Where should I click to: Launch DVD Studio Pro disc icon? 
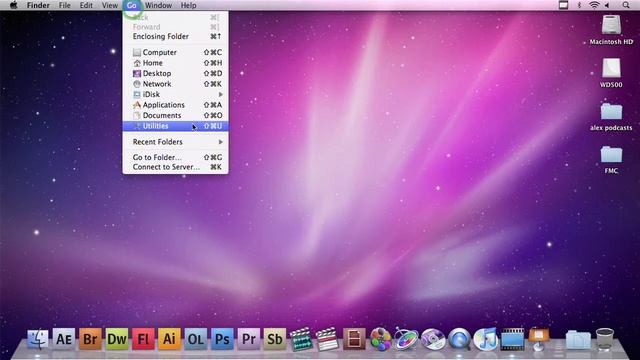pyautogui.click(x=433, y=339)
